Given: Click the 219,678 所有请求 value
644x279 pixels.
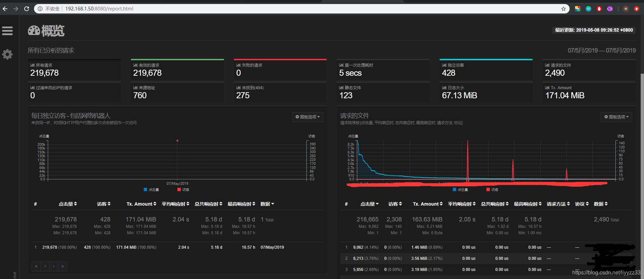Looking at the screenshot, I should [44, 73].
